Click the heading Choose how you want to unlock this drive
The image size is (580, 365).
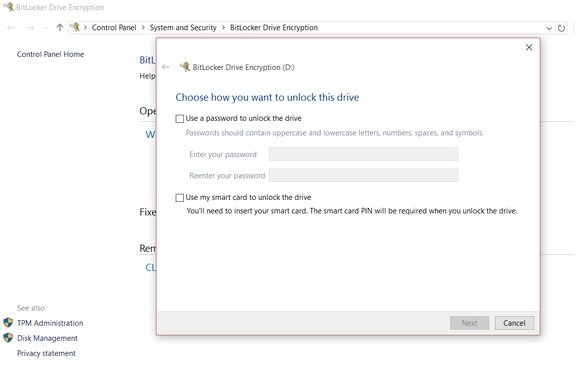pyautogui.click(x=267, y=97)
